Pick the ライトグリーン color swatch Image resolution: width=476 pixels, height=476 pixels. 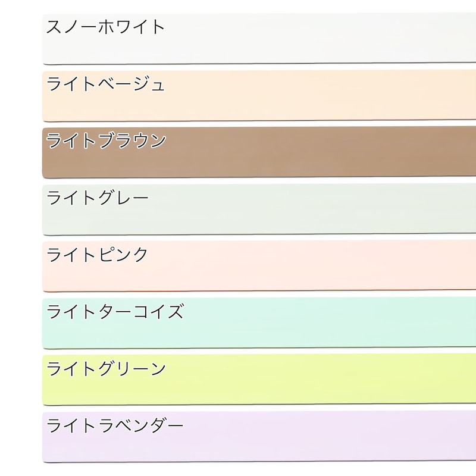(x=259, y=380)
